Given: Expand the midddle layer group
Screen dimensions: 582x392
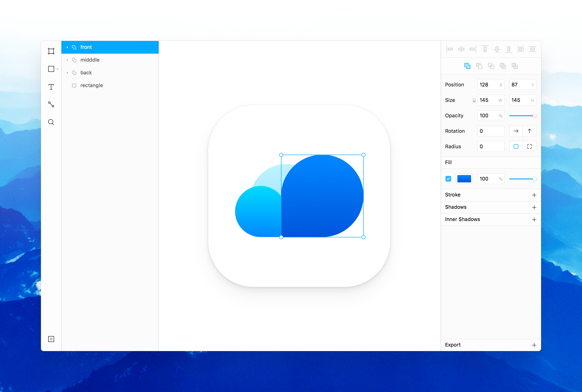Looking at the screenshot, I should (x=67, y=60).
